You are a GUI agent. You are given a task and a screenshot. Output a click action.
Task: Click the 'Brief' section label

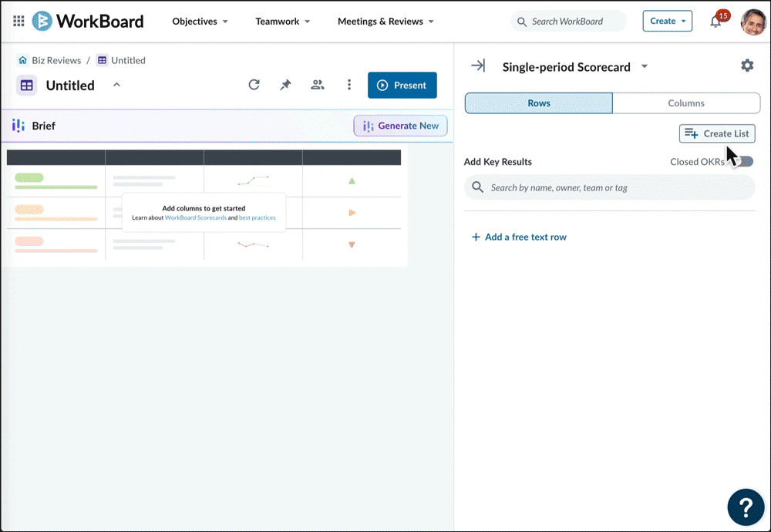coord(44,126)
